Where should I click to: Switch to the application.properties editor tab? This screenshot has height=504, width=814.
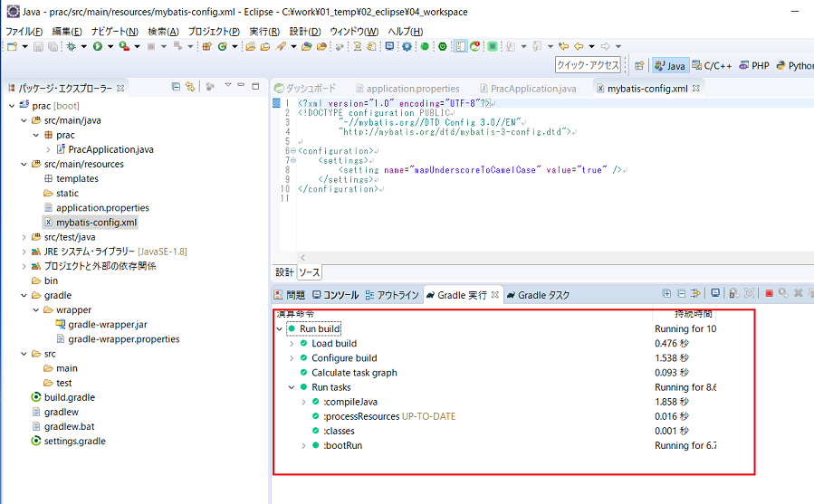tap(407, 89)
